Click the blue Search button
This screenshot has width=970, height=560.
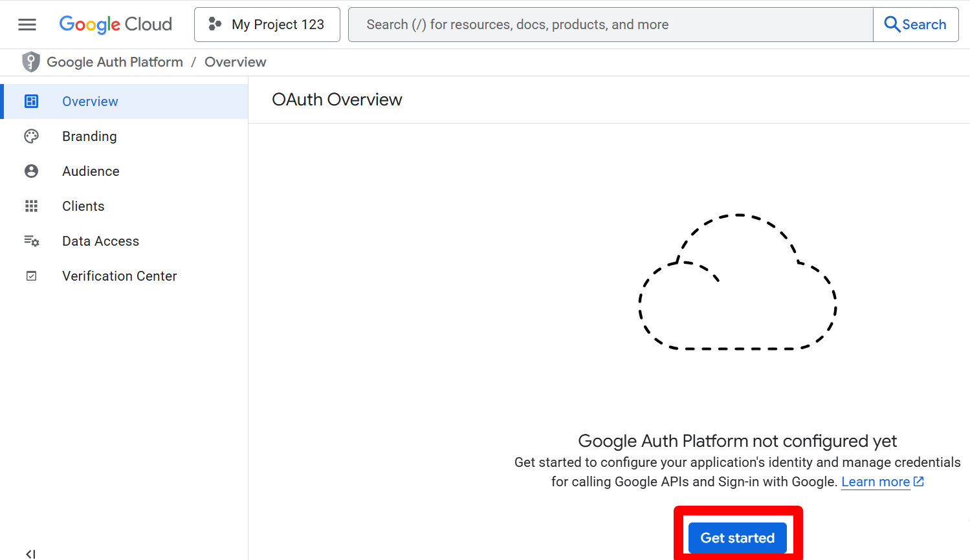(x=916, y=25)
